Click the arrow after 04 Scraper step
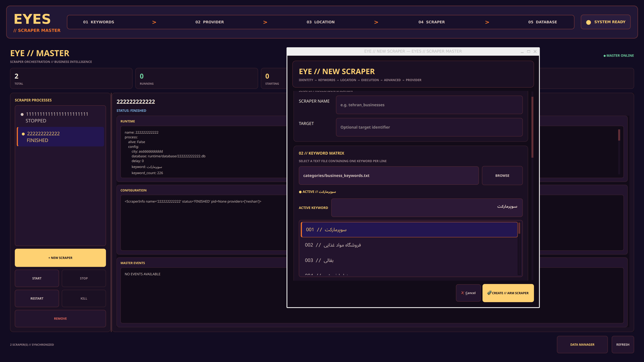This screenshot has height=362, width=644. (x=487, y=22)
